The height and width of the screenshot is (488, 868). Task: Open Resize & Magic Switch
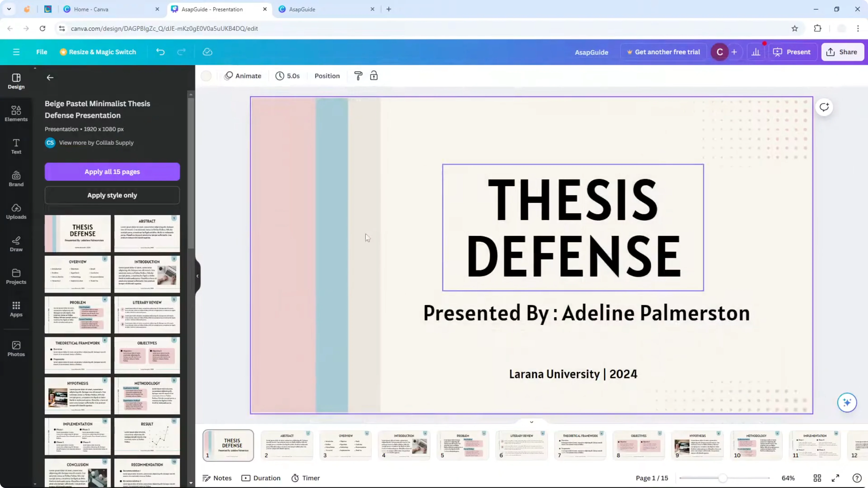pos(98,52)
